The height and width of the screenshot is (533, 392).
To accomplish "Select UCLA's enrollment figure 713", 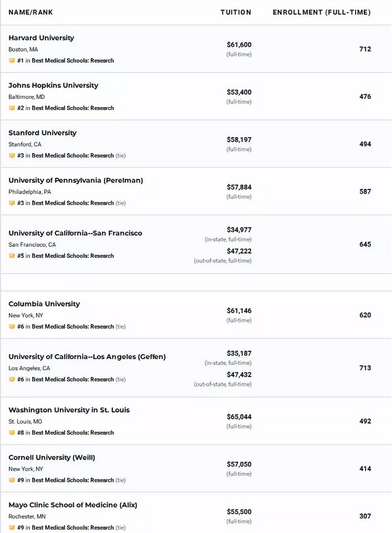I will pyautogui.click(x=365, y=368).
